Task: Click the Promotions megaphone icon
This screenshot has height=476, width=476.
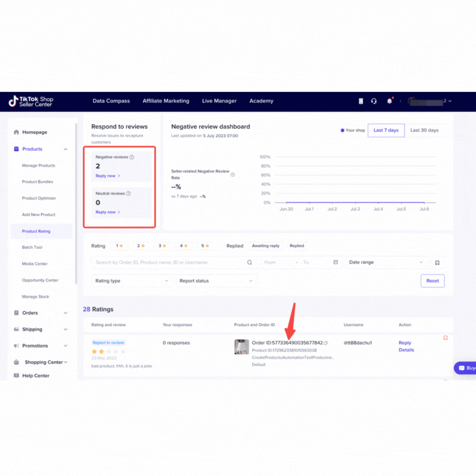Action: point(17,345)
